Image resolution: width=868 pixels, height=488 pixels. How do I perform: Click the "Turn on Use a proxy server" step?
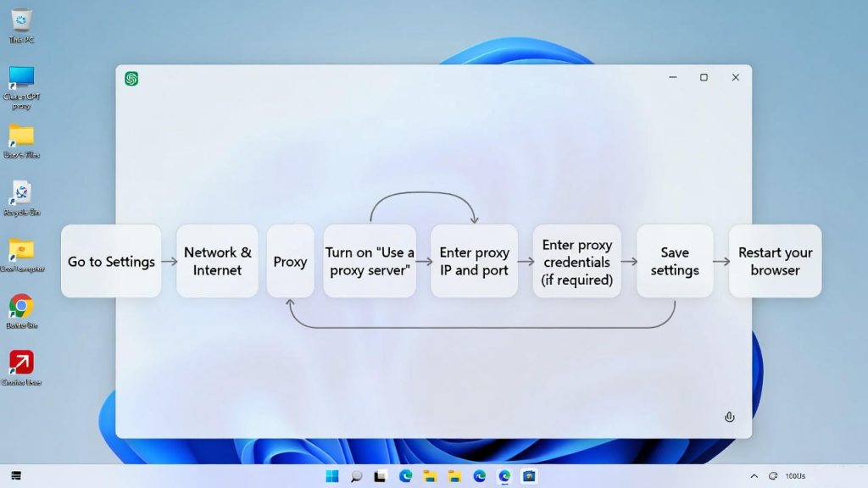(370, 261)
